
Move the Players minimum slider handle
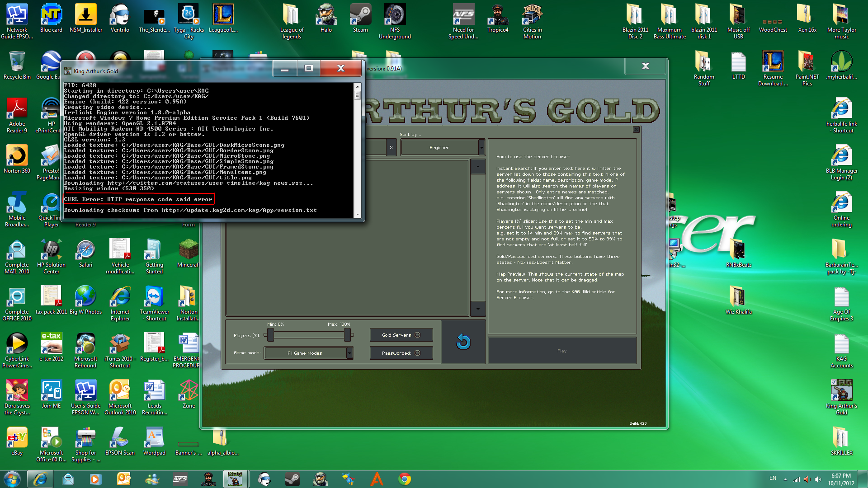tap(270, 335)
